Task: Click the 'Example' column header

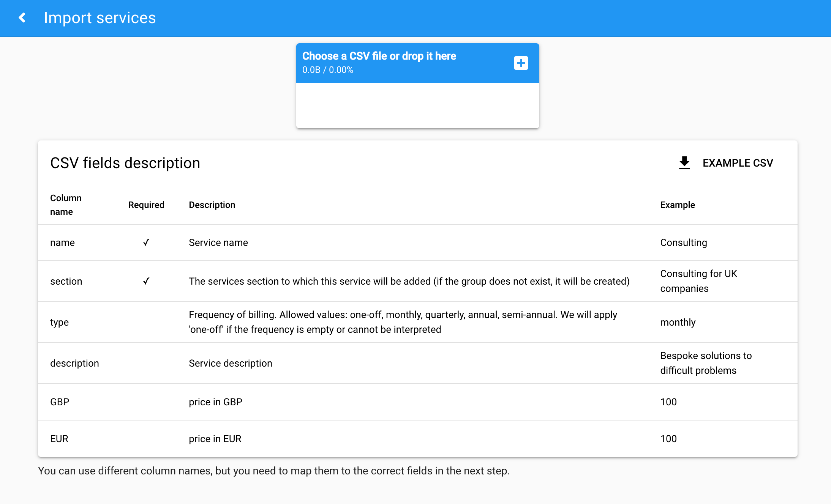Action: tap(677, 205)
